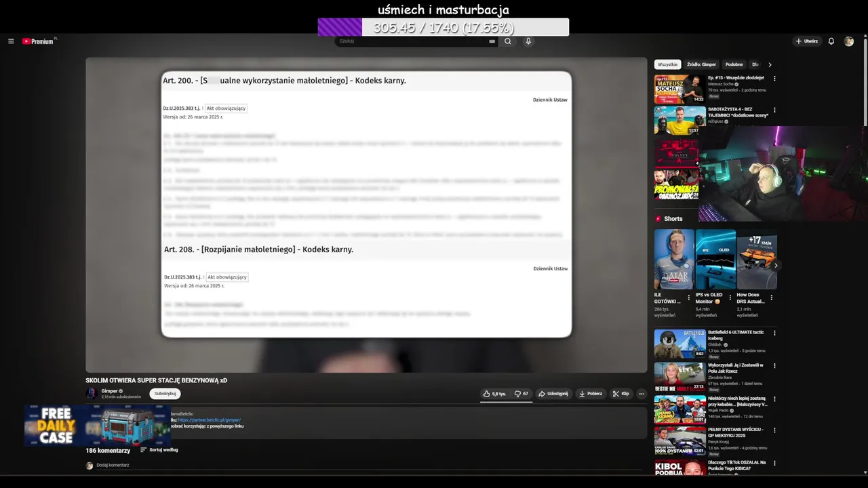Show next Shorts with the right arrow
Screen dimensions: 868x488
[x=776, y=266]
